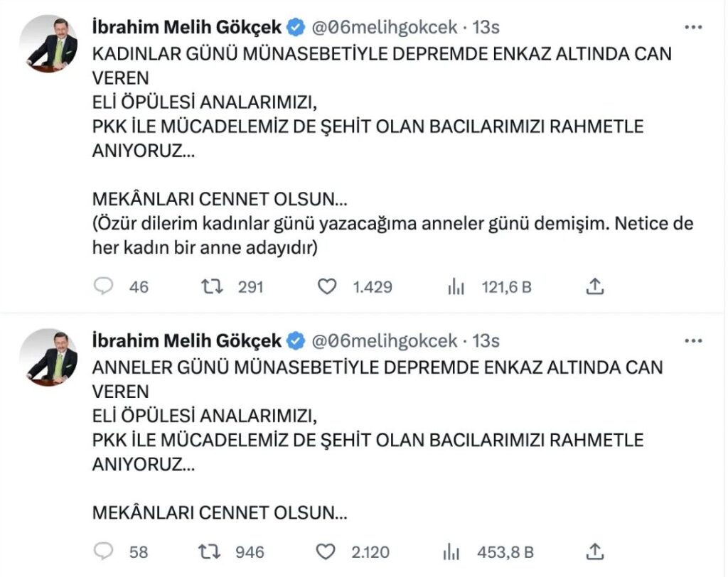Open profile picture on the first tweet
The width and height of the screenshot is (728, 577).
pos(48,44)
